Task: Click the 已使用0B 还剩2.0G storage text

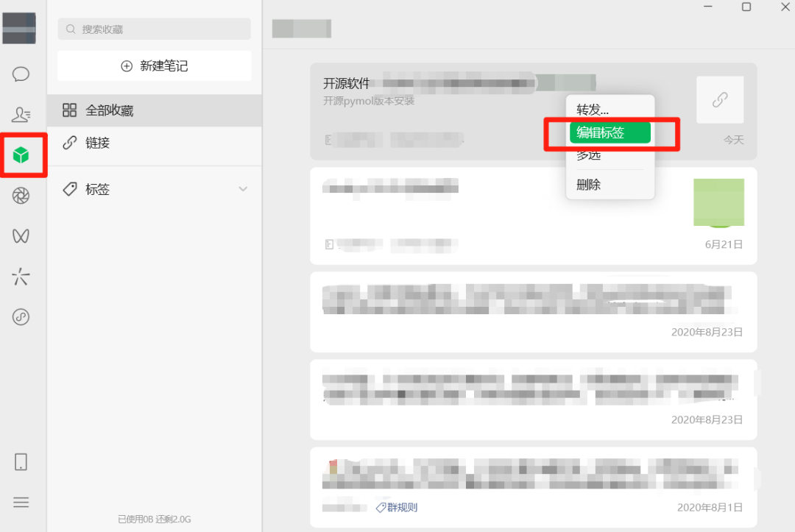Action: (x=154, y=519)
